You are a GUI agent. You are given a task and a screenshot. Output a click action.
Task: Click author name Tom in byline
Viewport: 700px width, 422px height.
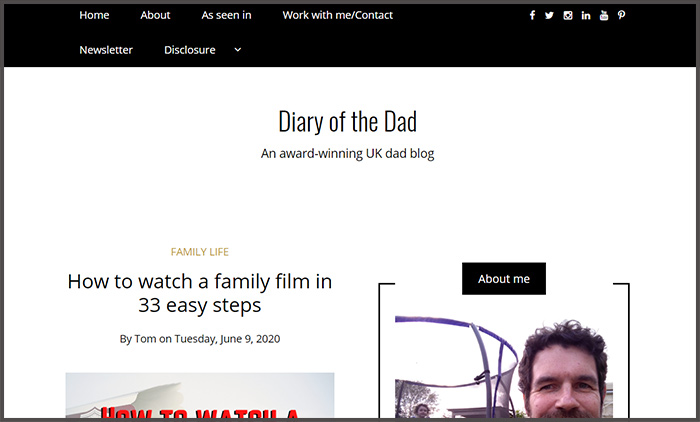[145, 339]
